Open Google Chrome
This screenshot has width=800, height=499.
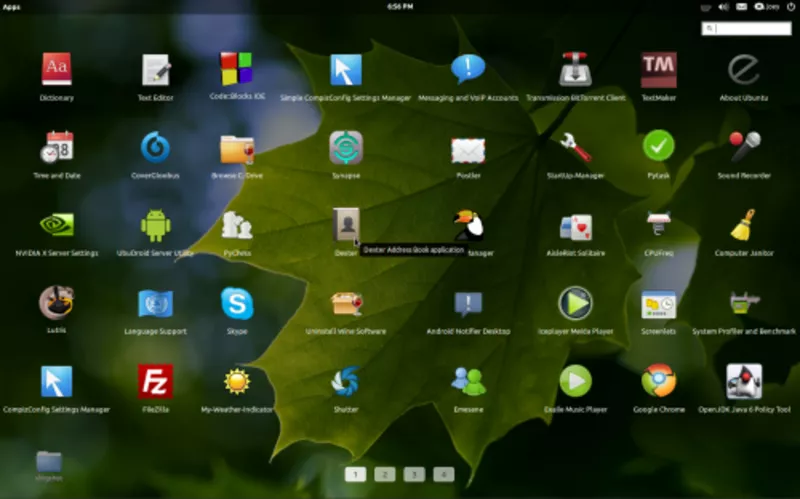pos(659,380)
